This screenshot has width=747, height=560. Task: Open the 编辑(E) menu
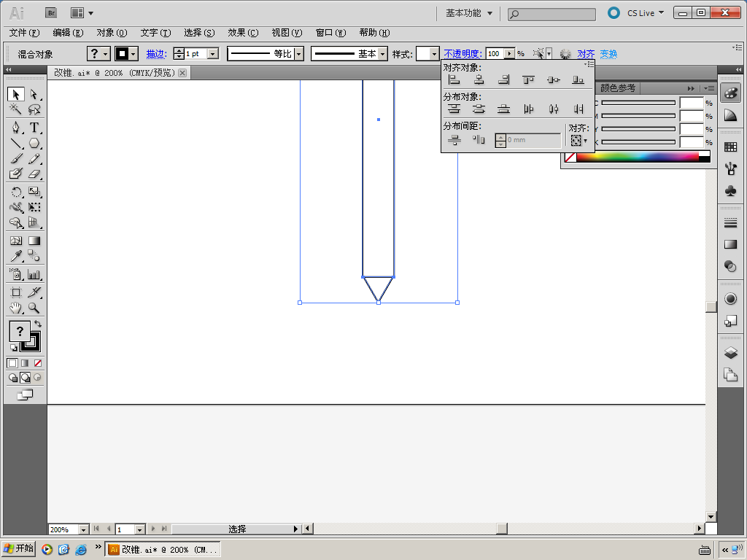(x=68, y=33)
